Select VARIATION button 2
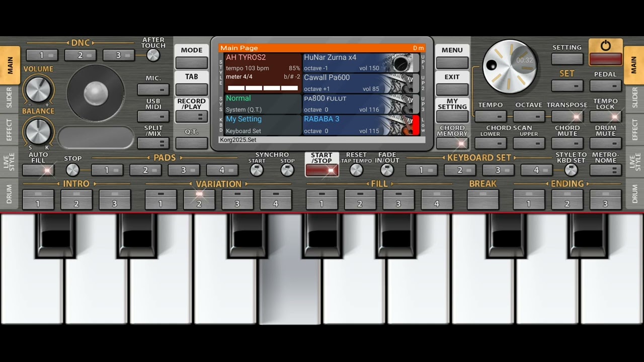644x362 pixels. click(x=199, y=199)
